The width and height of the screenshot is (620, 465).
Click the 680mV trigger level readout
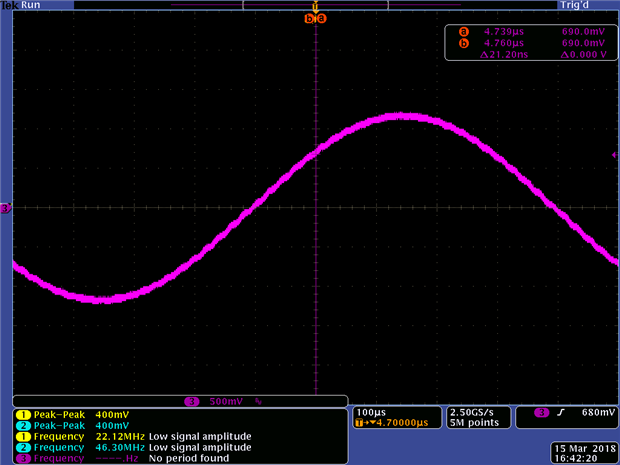[598, 413]
